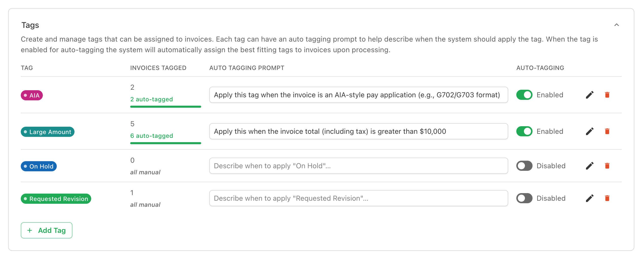Disable auto-tagging for Large Amount

(x=524, y=132)
